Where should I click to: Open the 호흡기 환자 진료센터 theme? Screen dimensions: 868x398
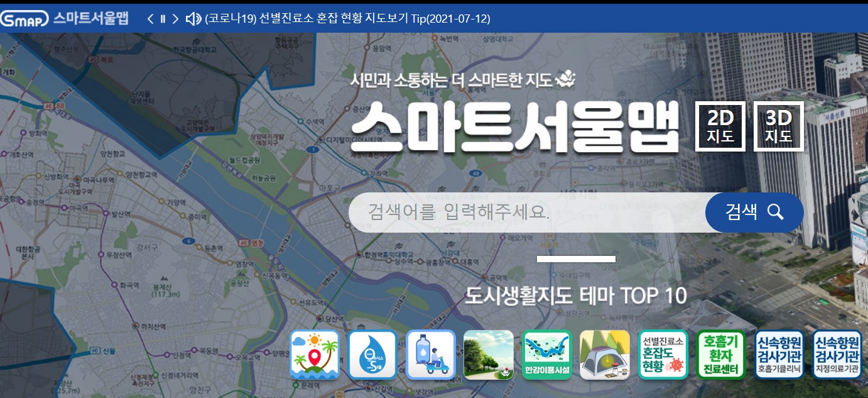pyautogui.click(x=721, y=355)
